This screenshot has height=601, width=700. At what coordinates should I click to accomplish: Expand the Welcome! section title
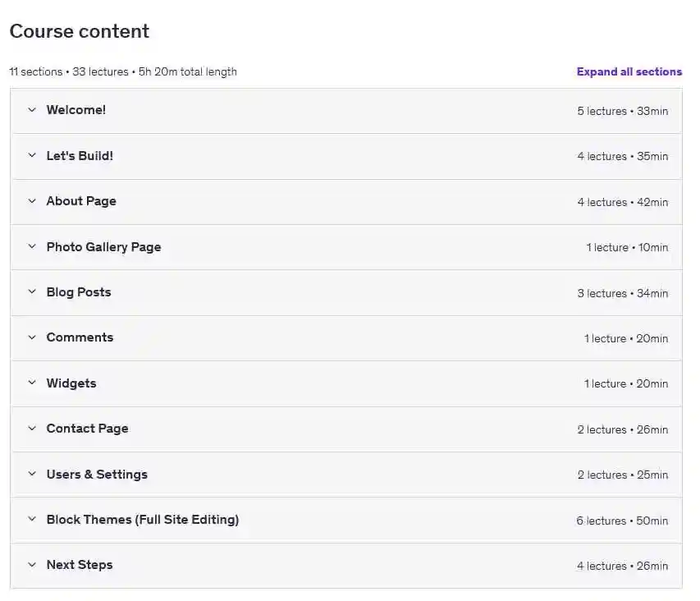click(x=75, y=110)
